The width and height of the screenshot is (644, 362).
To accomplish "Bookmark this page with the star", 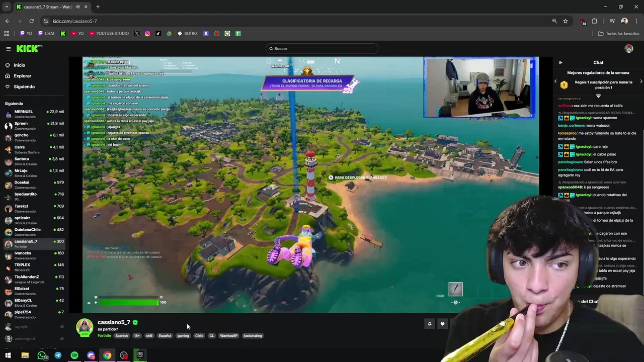I will (566, 21).
